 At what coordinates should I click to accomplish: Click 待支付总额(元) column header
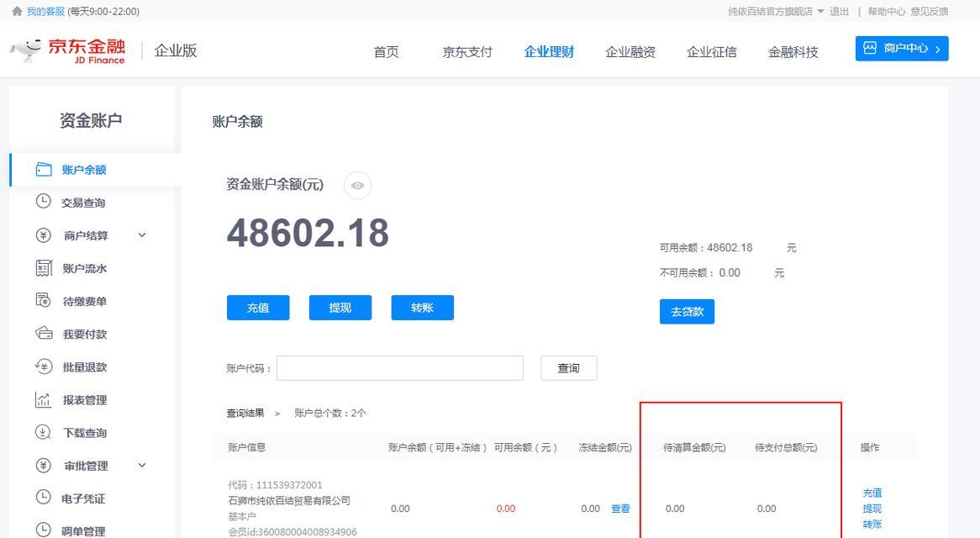pos(786,447)
